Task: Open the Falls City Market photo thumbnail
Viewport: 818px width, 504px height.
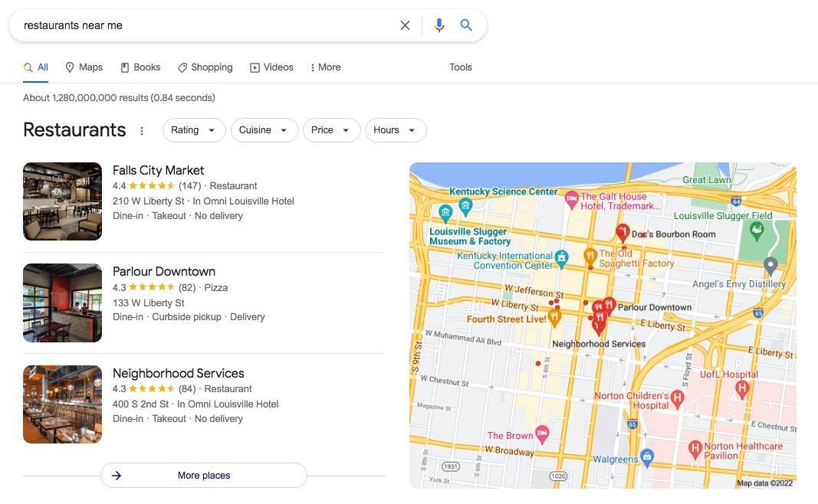Action: pyautogui.click(x=63, y=201)
